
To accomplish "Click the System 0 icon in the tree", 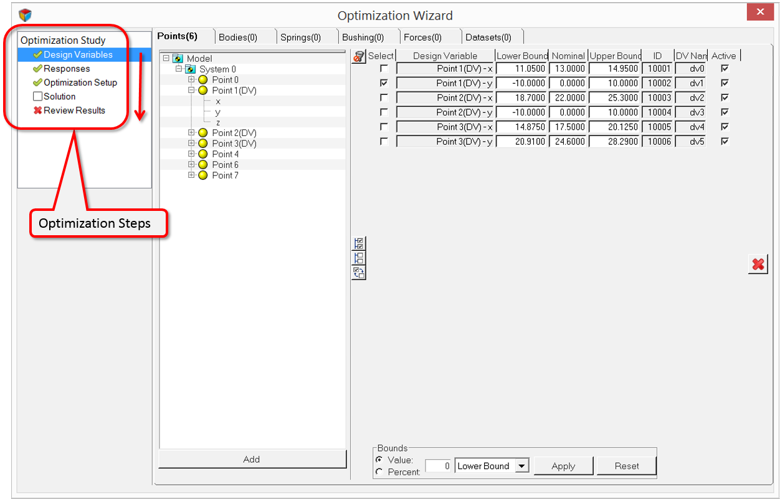I will pyautogui.click(x=191, y=69).
